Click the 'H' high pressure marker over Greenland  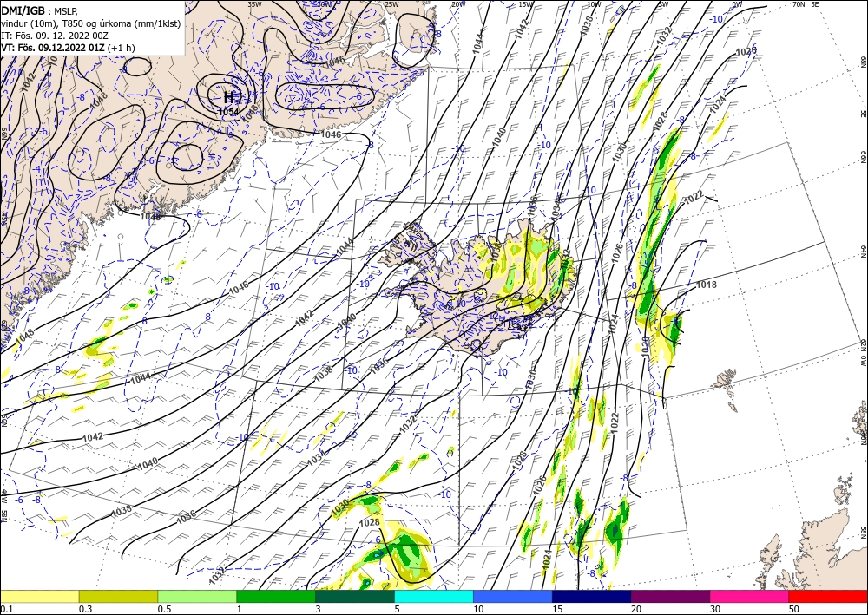point(228,97)
